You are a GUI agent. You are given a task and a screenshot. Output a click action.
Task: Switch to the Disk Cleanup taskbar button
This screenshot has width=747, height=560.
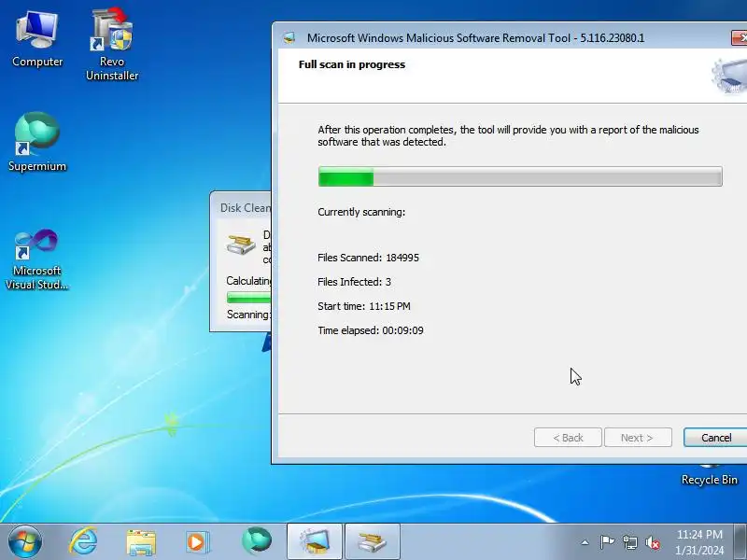click(x=372, y=542)
